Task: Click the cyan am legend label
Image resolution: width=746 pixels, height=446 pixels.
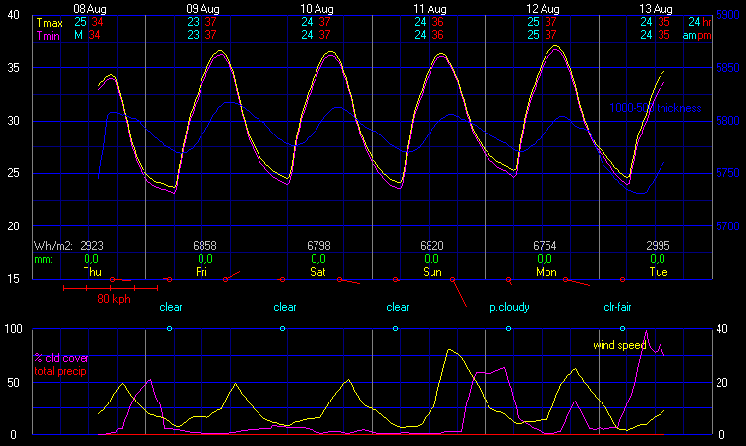Action: [689, 36]
